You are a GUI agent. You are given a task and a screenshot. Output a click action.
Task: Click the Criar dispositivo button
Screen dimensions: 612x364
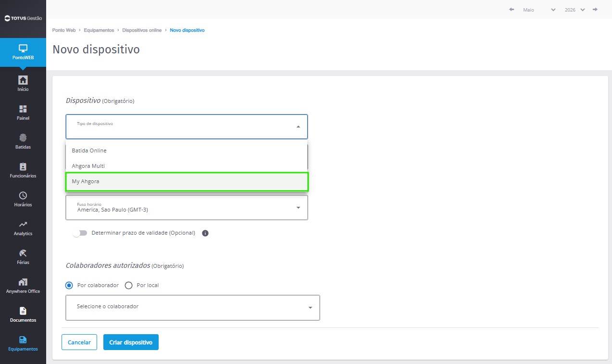131,342
